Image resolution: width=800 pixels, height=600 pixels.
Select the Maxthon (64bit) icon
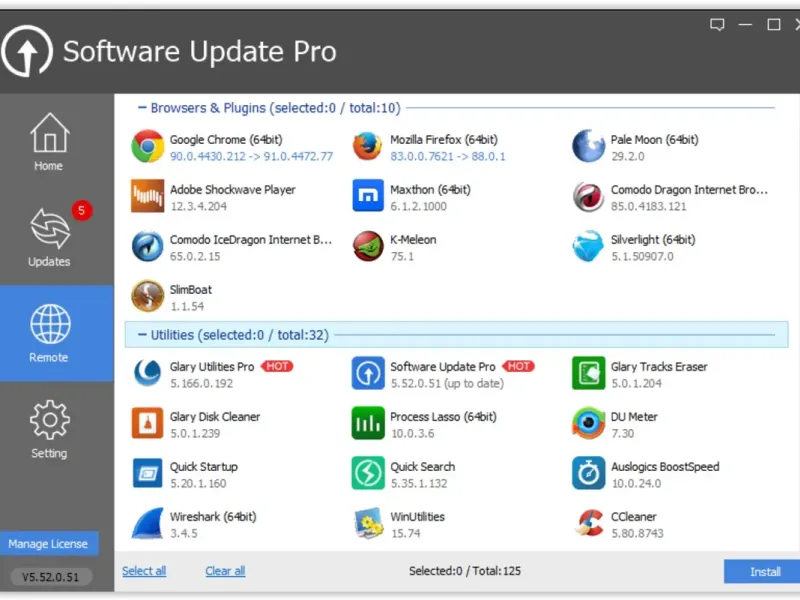[368, 196]
